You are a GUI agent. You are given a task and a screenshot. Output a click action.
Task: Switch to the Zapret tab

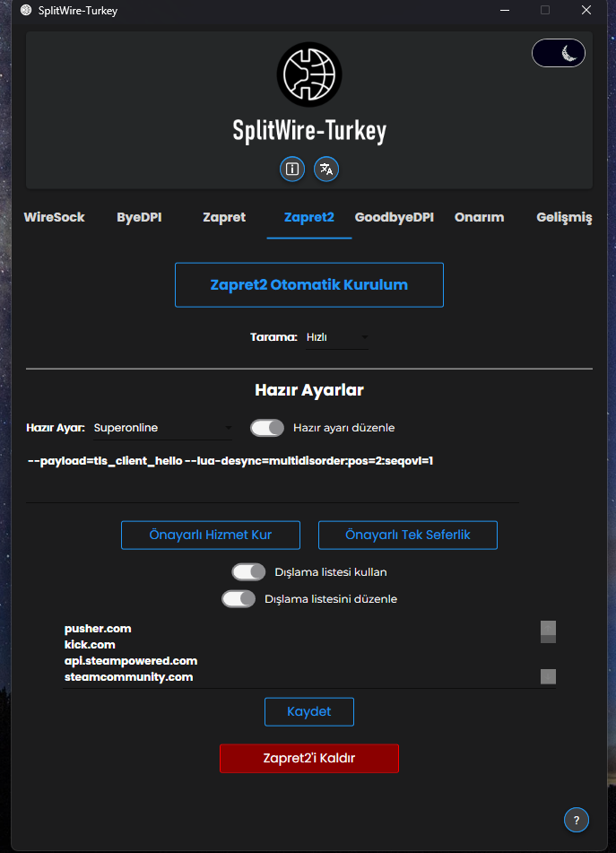coord(224,217)
